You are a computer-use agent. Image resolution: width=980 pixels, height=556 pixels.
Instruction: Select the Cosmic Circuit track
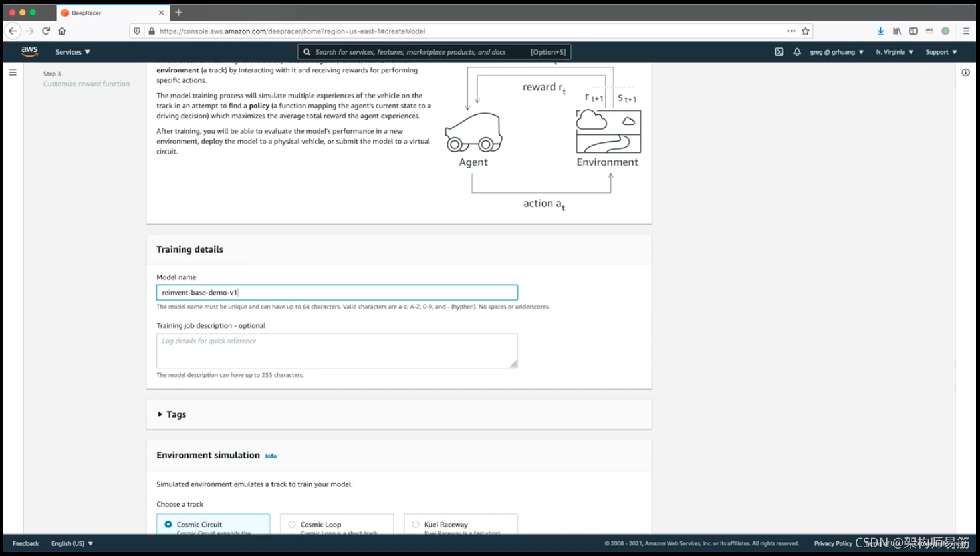point(213,524)
